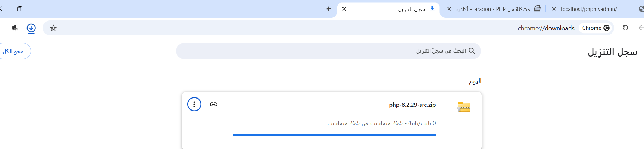The image size is (644, 149).
Task: Open the three-dot menu for php-8.2.29-src.zip
Action: click(194, 104)
